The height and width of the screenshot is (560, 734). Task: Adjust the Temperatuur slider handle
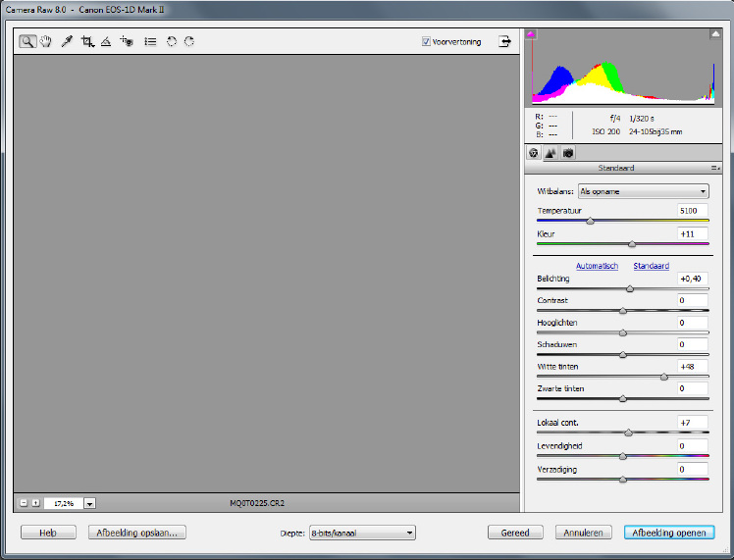pyautogui.click(x=591, y=221)
